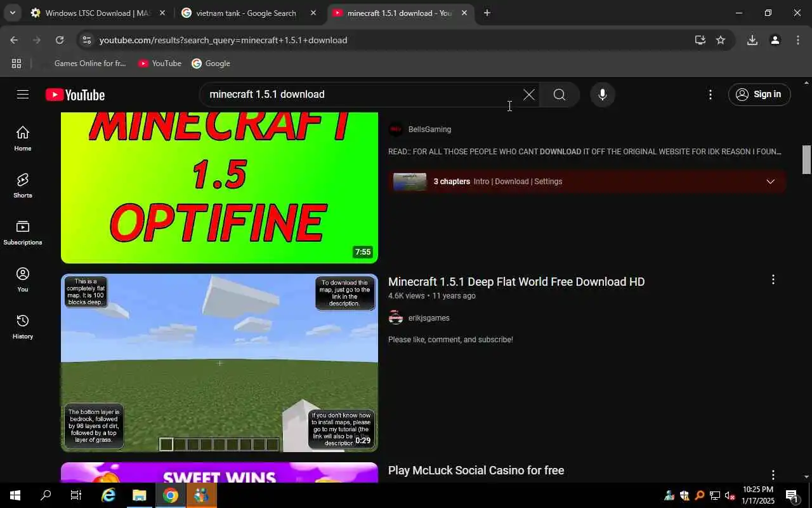The width and height of the screenshot is (812, 508).
Task: Open the Google bookmark
Action: coord(211,63)
